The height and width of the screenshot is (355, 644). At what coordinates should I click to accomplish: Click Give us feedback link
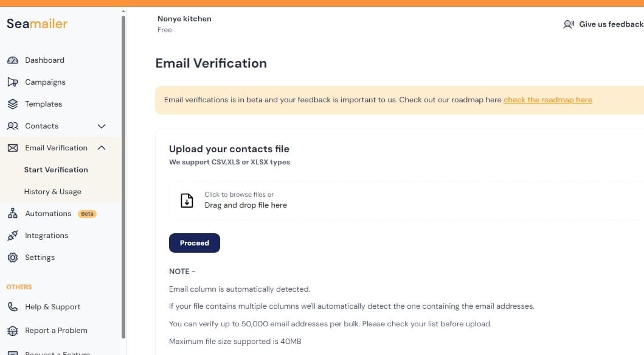tap(603, 24)
